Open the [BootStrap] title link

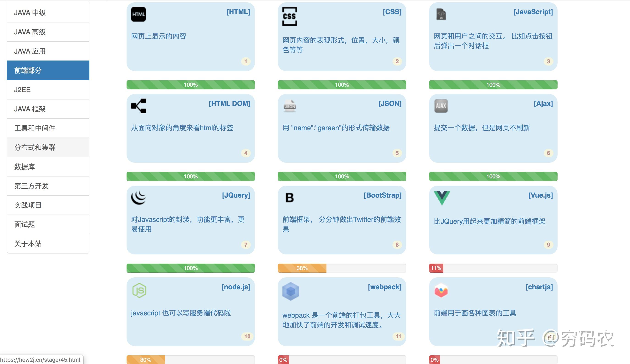point(382,195)
